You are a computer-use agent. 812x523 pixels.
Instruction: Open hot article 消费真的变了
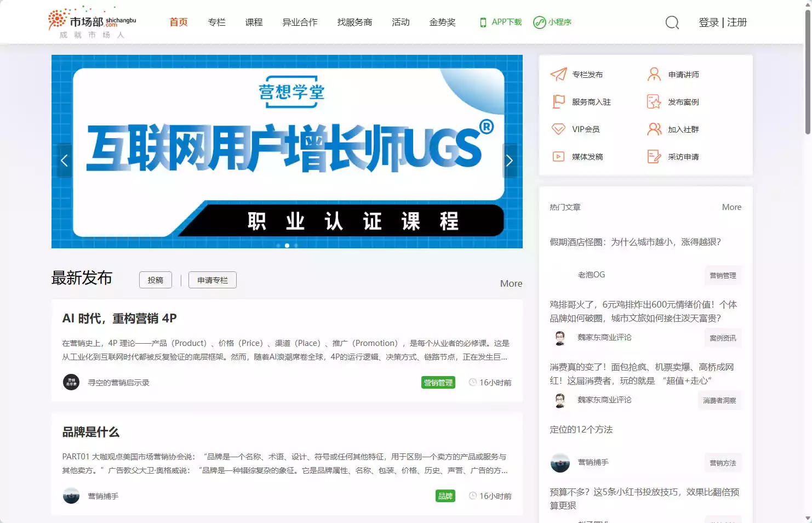pyautogui.click(x=642, y=374)
